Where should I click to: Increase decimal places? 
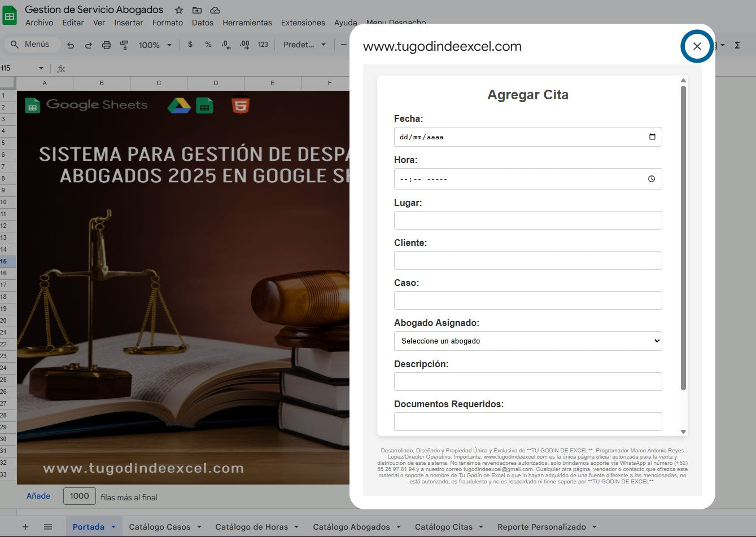point(244,45)
